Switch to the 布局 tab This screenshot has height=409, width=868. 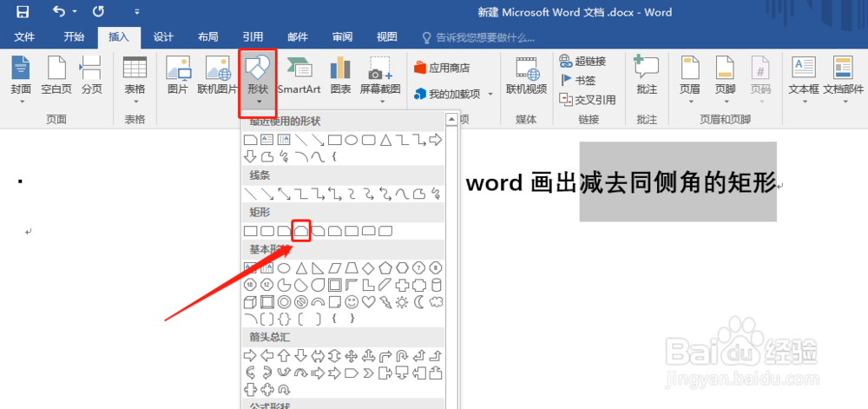pyautogui.click(x=208, y=37)
